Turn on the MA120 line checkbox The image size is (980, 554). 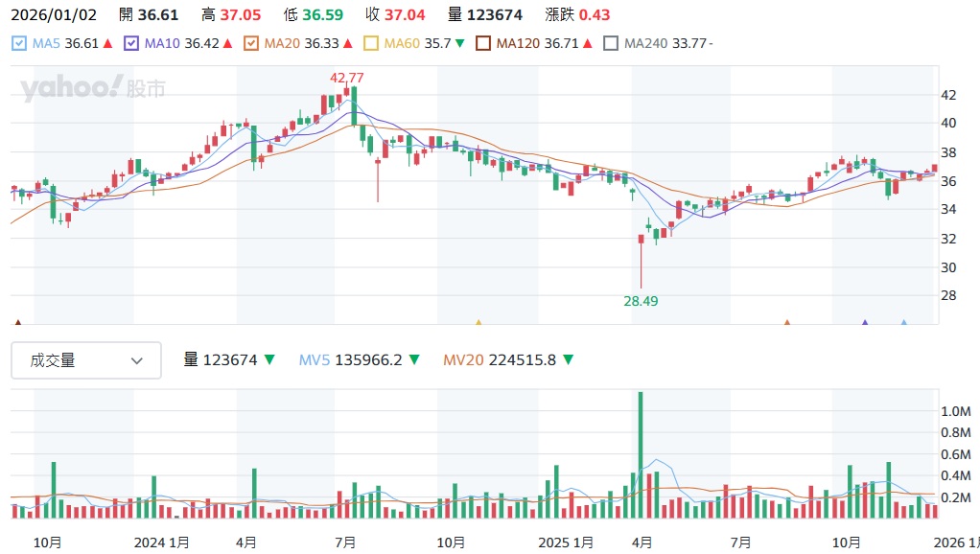click(x=483, y=43)
